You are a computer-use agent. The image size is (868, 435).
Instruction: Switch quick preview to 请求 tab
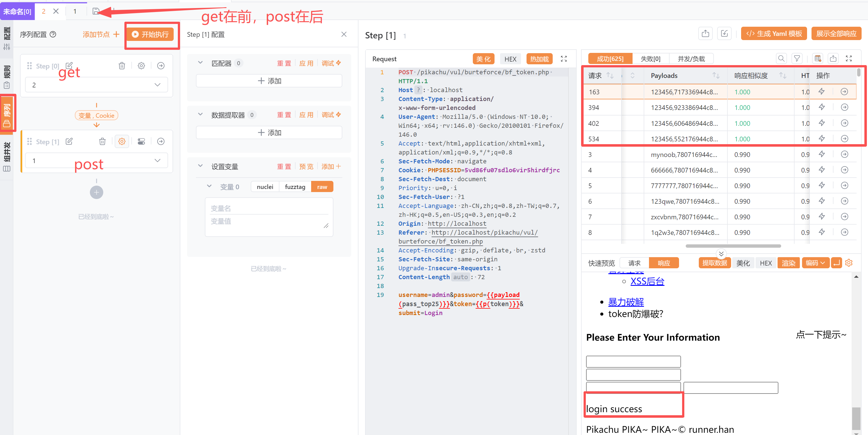point(634,263)
